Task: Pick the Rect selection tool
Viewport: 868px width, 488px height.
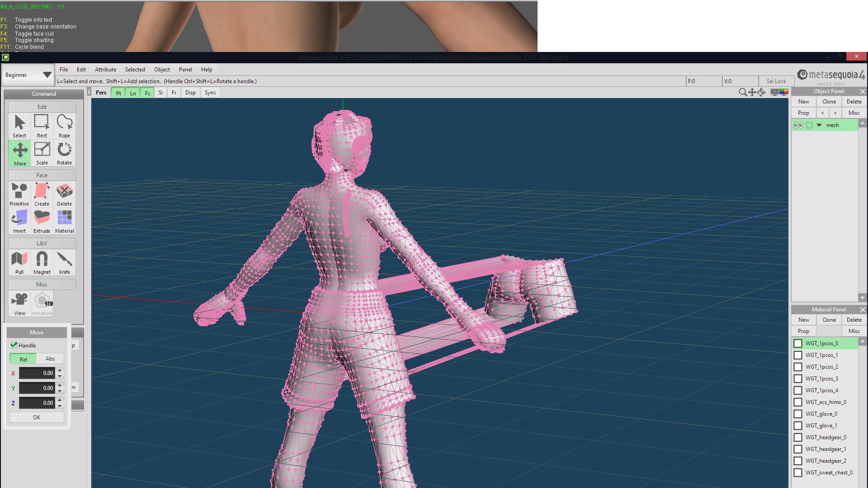Action: tap(42, 126)
